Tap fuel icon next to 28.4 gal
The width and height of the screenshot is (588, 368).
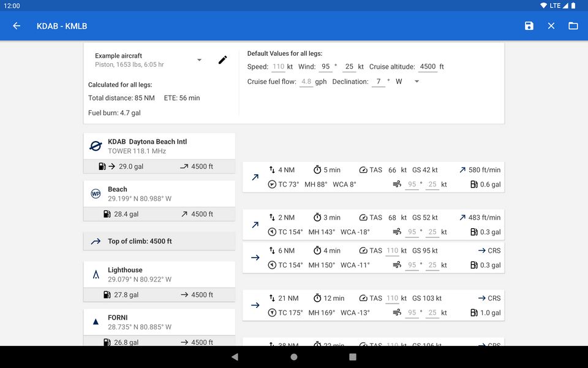[107, 214]
